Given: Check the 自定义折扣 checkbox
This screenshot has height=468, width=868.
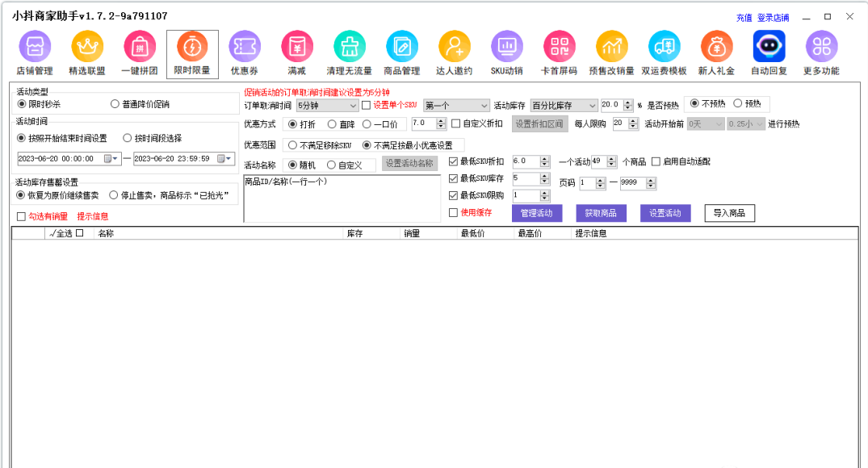Looking at the screenshot, I should [455, 124].
